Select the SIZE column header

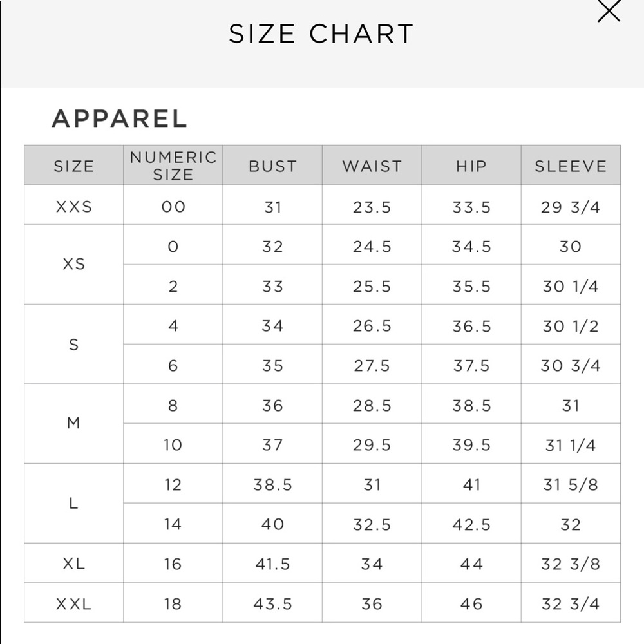pos(73,166)
